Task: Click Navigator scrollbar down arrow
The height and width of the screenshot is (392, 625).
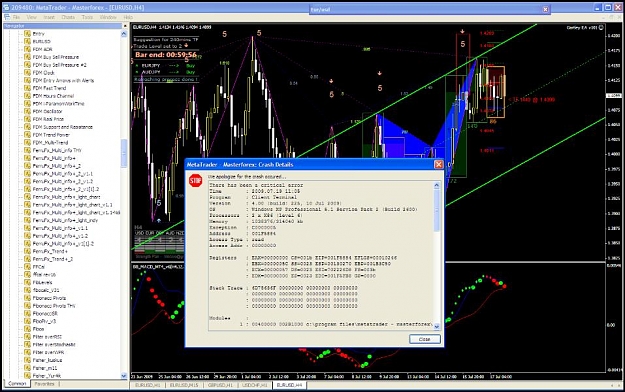Action: pos(124,376)
